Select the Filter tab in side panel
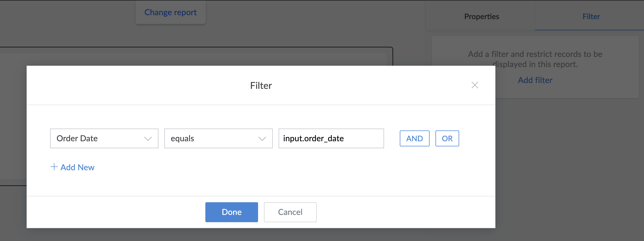 [591, 16]
